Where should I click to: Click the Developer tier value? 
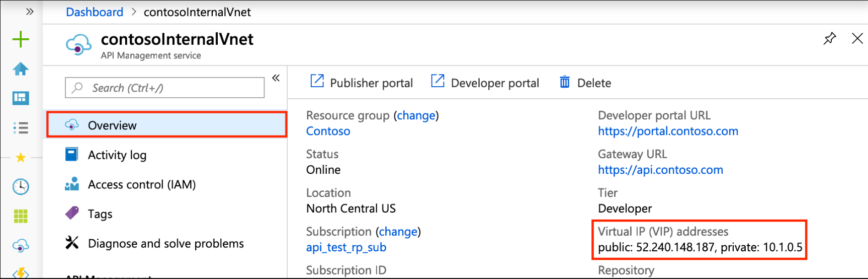[x=625, y=208]
